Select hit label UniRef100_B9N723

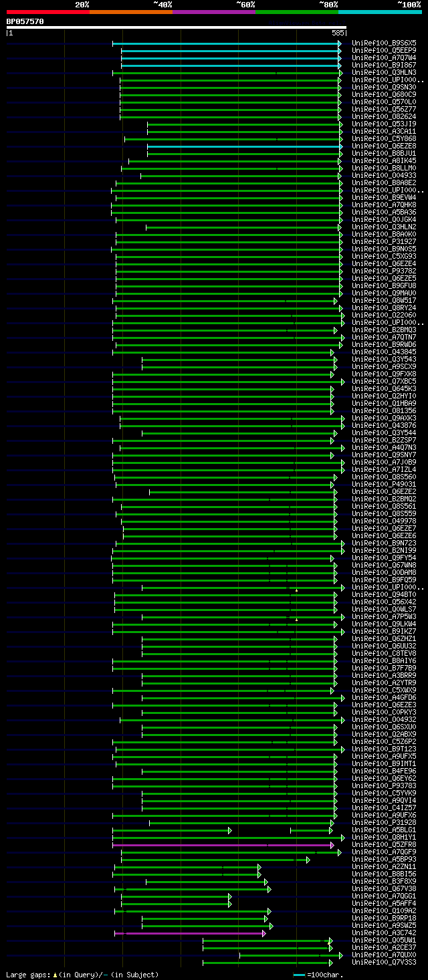tap(384, 543)
